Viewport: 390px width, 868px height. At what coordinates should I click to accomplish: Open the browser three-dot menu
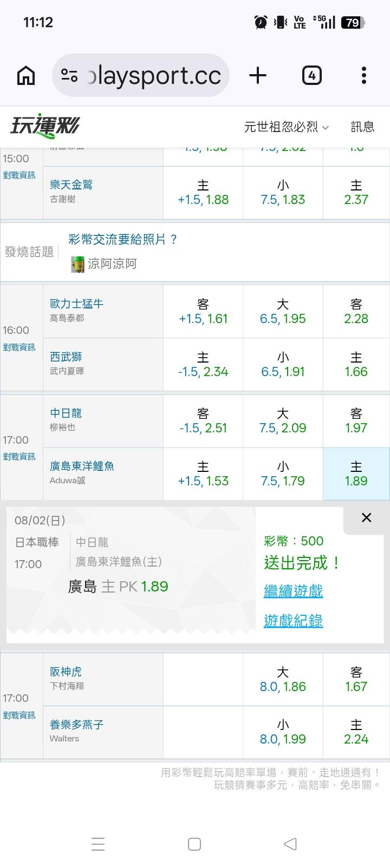[x=364, y=75]
